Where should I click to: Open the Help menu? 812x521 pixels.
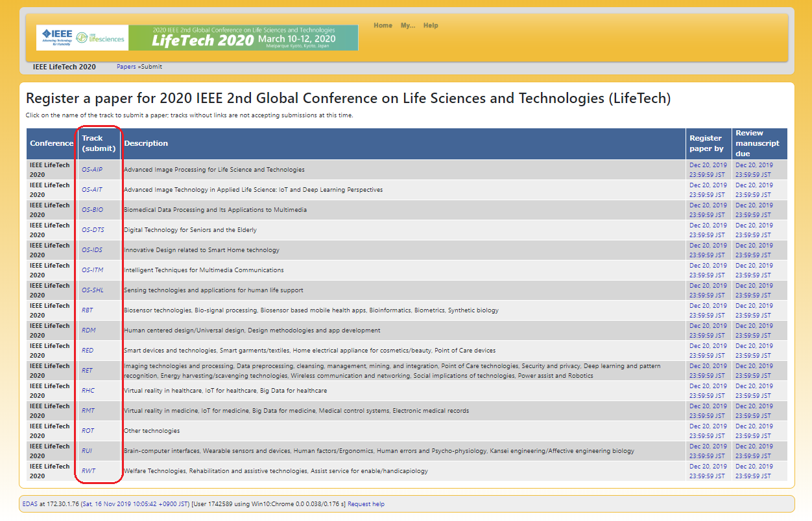pos(431,25)
